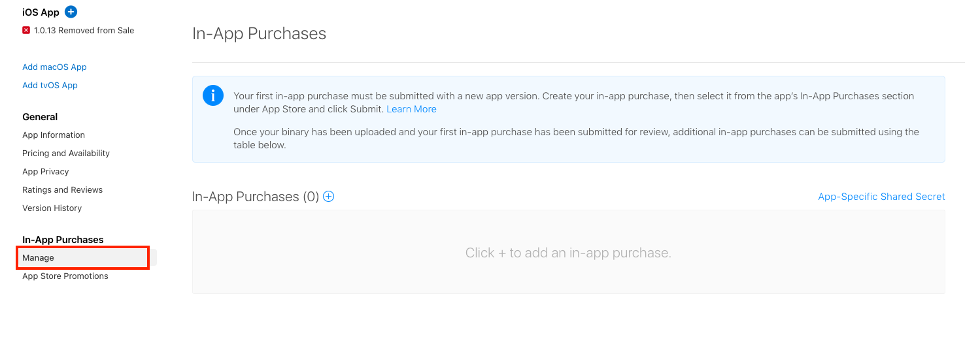Add a new in-app purchase with plus icon
Viewport: 980px width, 341px height.
(329, 197)
